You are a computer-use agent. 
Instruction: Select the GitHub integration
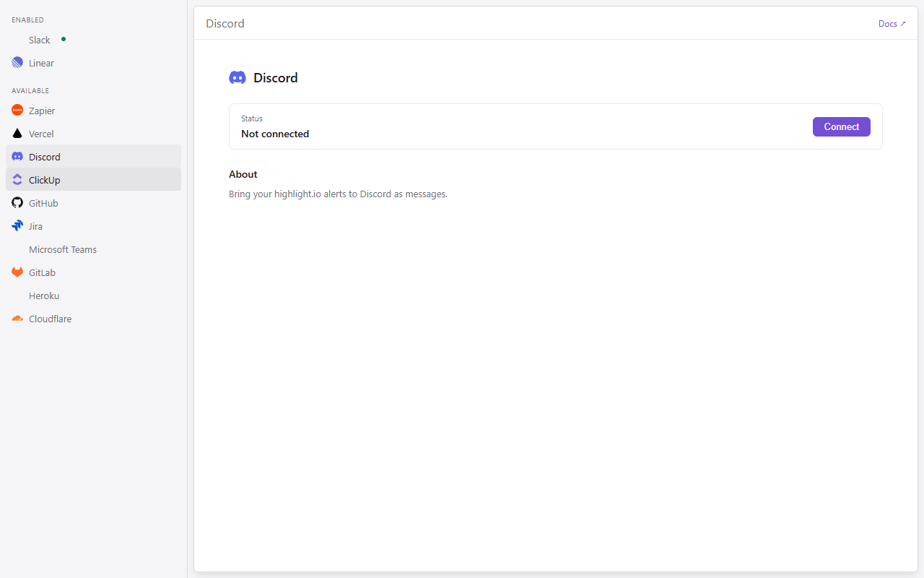click(x=93, y=203)
